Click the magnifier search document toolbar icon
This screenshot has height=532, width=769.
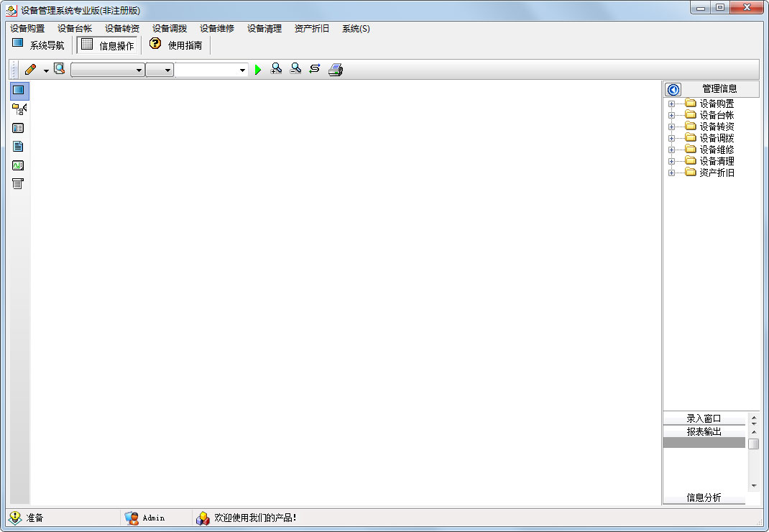[60, 69]
